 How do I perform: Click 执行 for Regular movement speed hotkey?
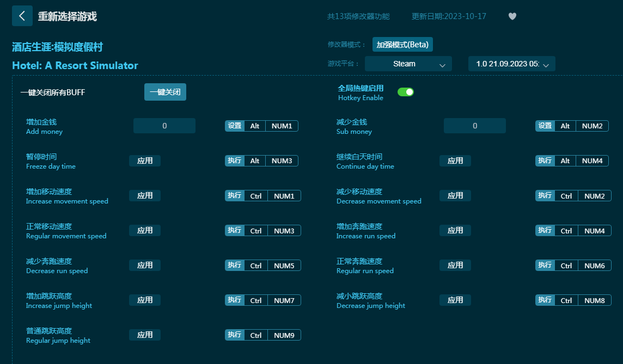point(234,231)
